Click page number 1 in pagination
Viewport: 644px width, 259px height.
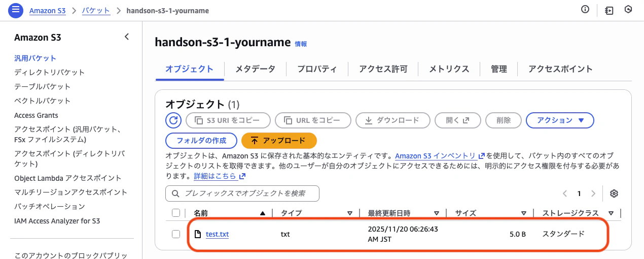tap(579, 193)
